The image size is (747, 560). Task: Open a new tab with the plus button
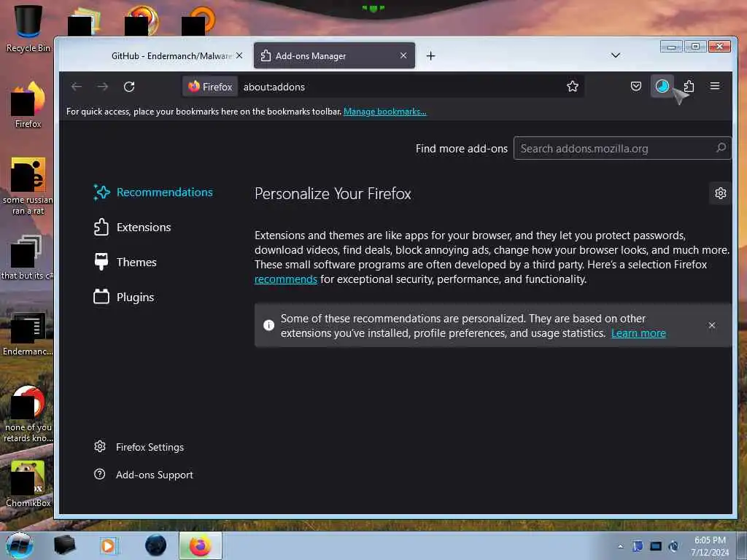tap(430, 55)
